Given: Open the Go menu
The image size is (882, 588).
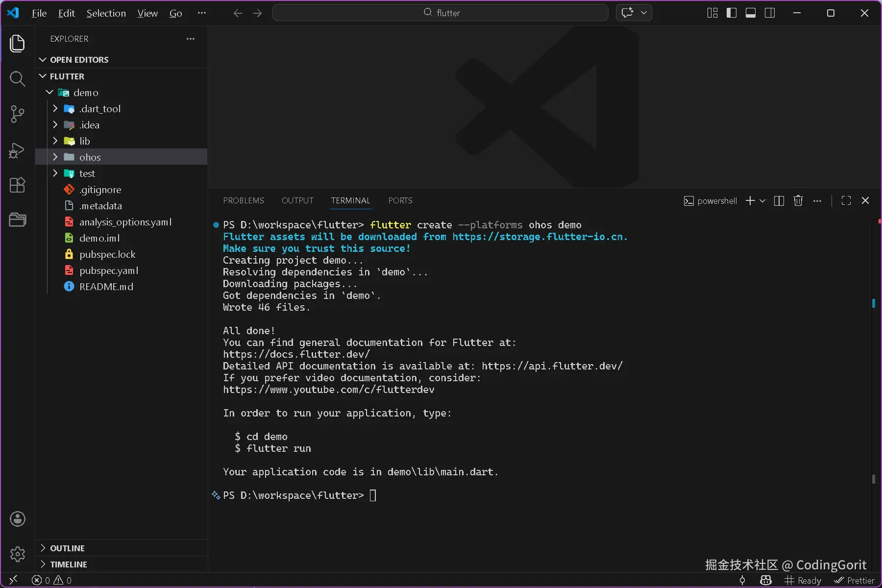Looking at the screenshot, I should [175, 13].
